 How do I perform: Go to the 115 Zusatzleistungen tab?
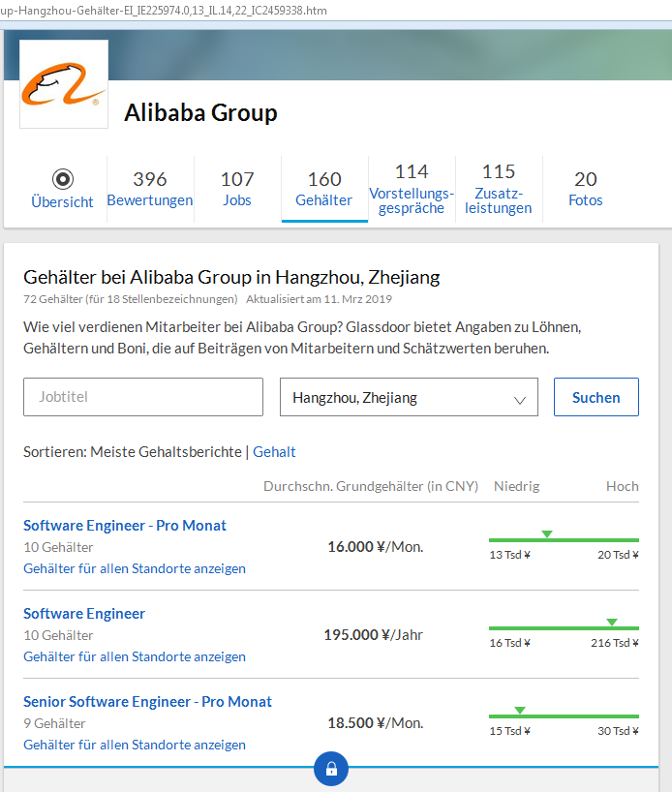coord(499,189)
